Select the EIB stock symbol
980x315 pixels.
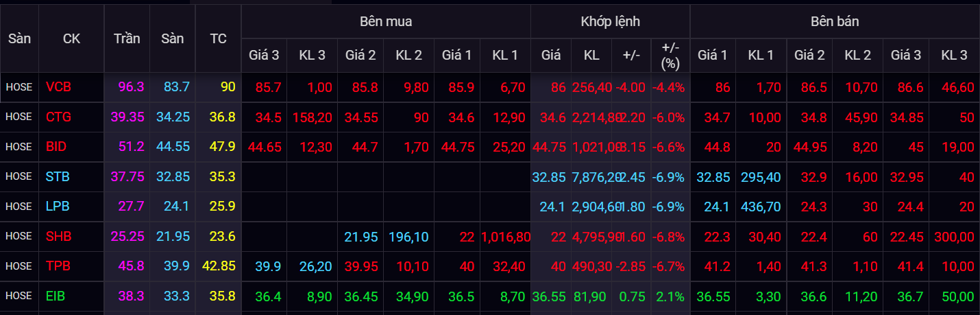tap(57, 296)
